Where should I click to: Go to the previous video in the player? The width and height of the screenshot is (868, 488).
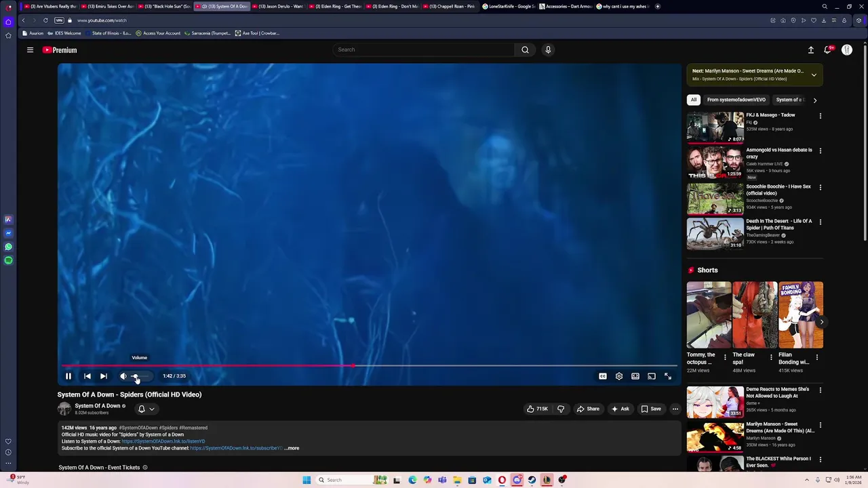point(87,376)
